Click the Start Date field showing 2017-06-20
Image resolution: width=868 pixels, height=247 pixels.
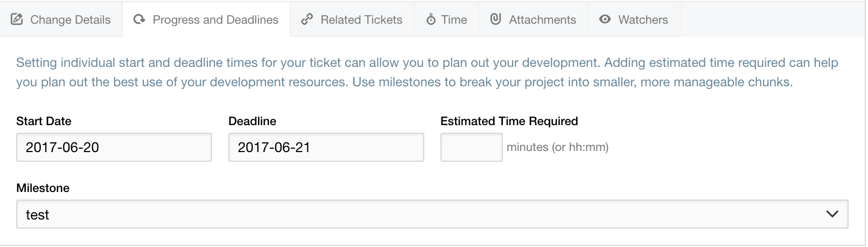114,147
